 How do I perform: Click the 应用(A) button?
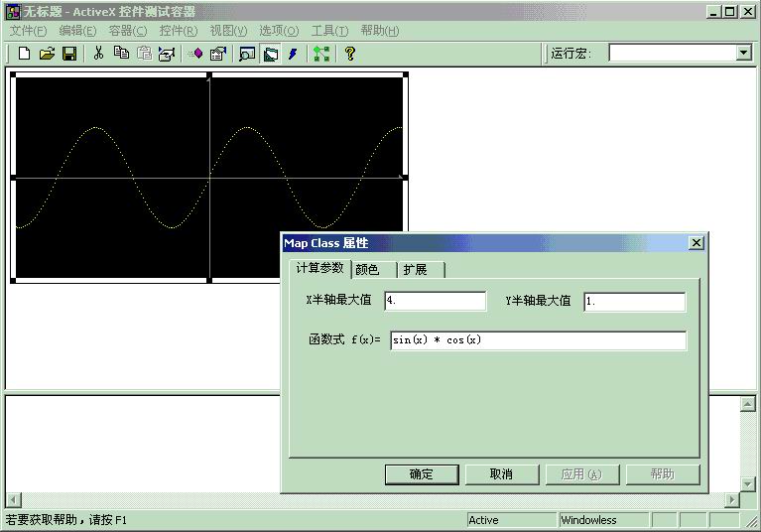click(582, 474)
